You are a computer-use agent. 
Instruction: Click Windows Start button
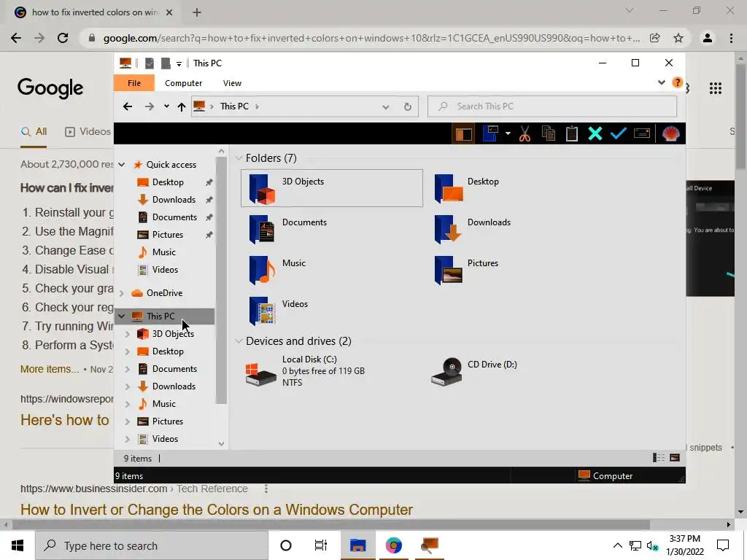click(18, 545)
